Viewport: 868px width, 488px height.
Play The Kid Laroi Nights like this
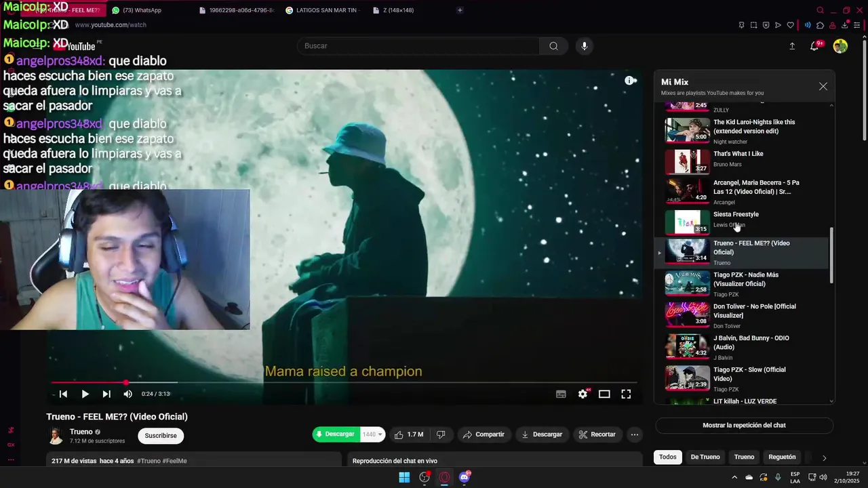tap(741, 130)
